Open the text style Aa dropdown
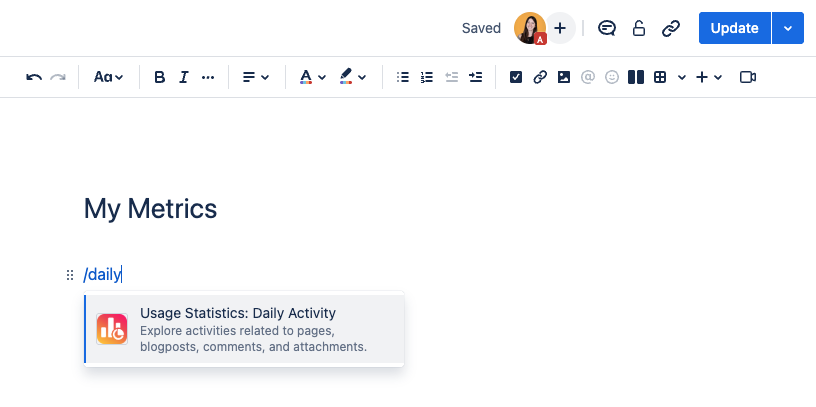The width and height of the screenshot is (816, 407). (x=108, y=77)
